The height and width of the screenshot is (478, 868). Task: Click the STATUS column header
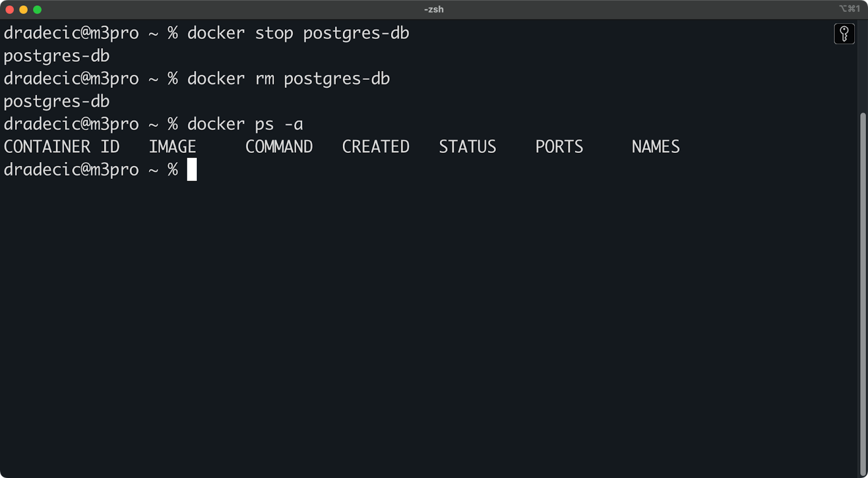point(467,147)
